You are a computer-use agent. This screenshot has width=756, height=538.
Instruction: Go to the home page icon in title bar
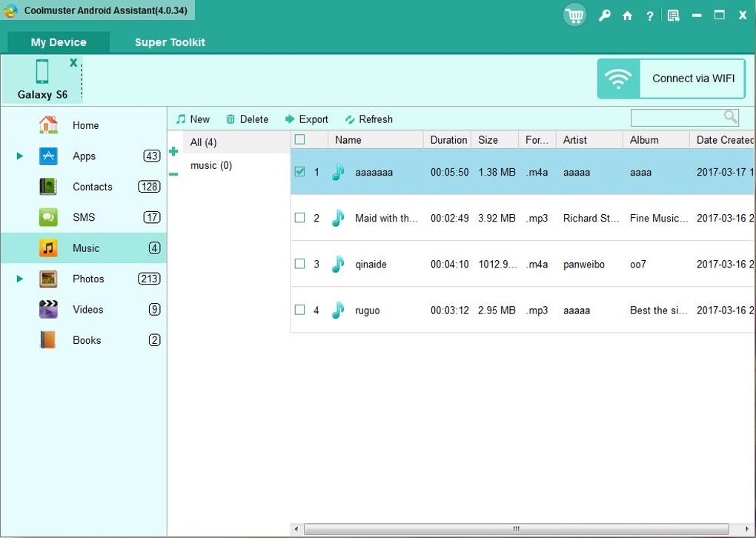pyautogui.click(x=627, y=16)
